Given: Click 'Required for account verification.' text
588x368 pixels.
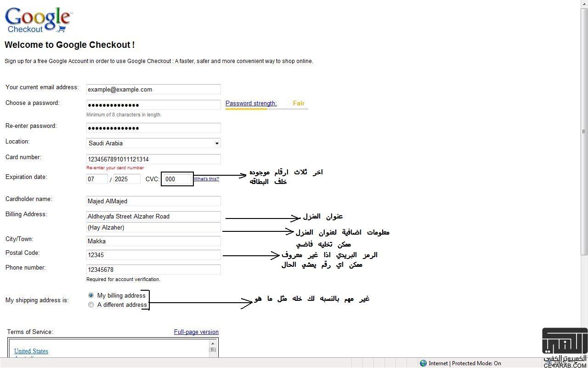Looking at the screenshot, I should 123,279.
